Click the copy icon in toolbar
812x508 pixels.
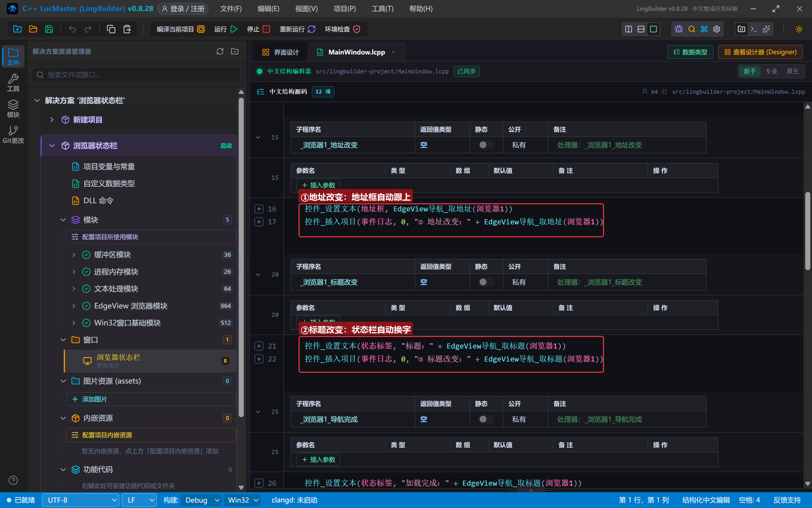tap(111, 29)
